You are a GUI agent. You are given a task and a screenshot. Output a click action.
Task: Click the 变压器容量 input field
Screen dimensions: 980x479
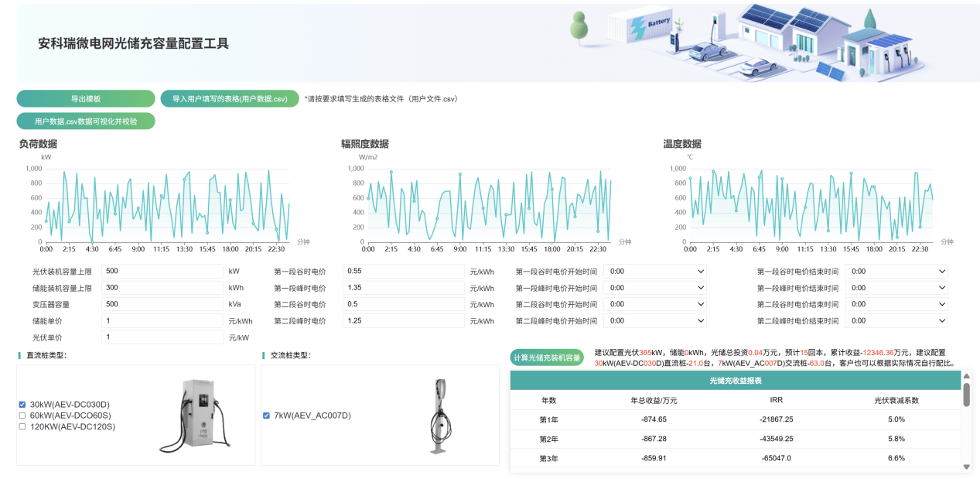pos(162,304)
